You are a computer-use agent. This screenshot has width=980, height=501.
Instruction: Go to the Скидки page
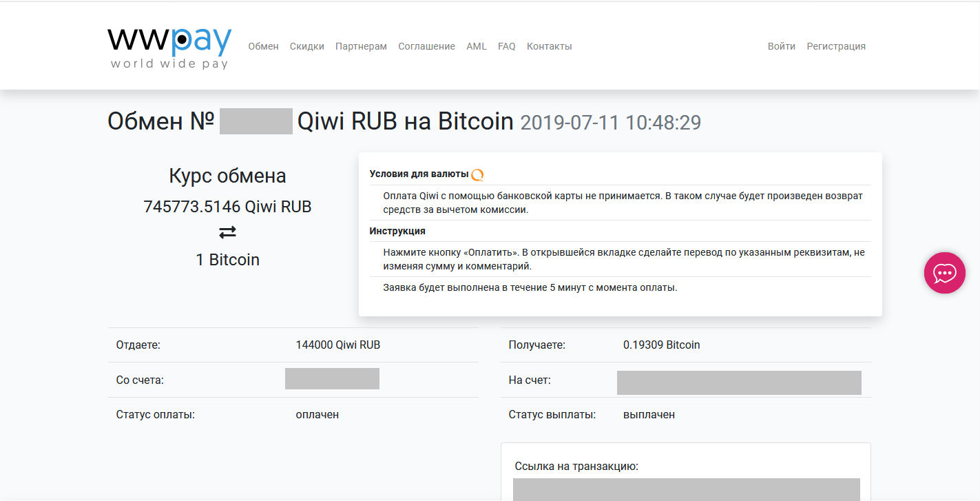point(307,46)
